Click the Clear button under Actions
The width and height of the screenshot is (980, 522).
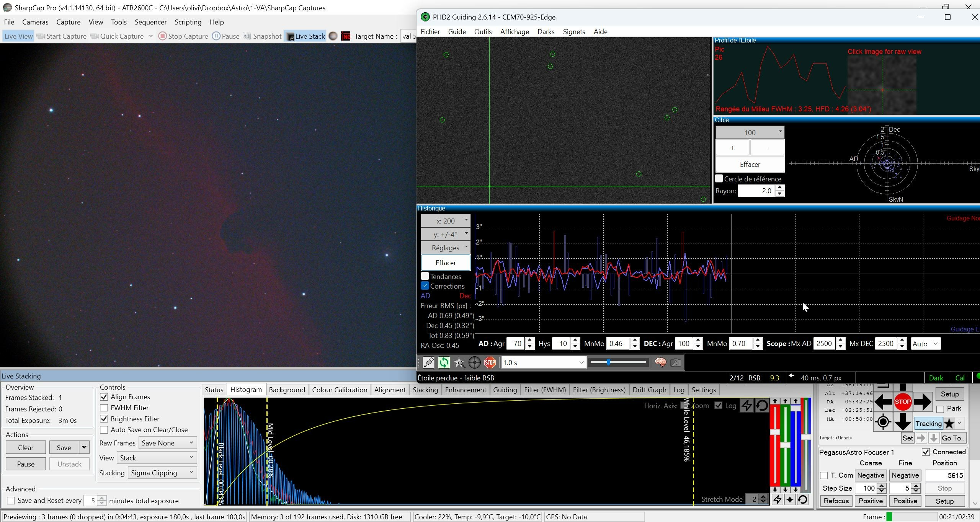click(26, 447)
